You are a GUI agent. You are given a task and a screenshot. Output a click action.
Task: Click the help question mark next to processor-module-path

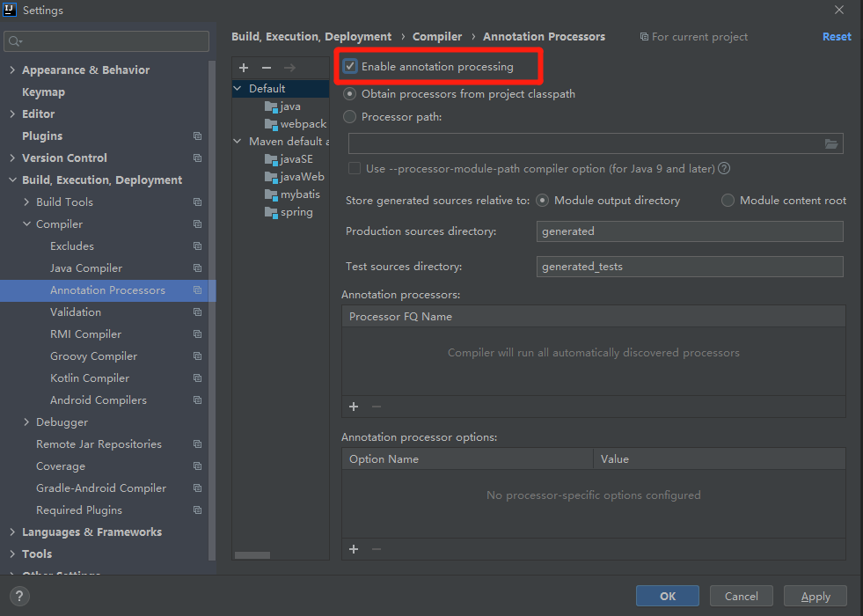(724, 168)
